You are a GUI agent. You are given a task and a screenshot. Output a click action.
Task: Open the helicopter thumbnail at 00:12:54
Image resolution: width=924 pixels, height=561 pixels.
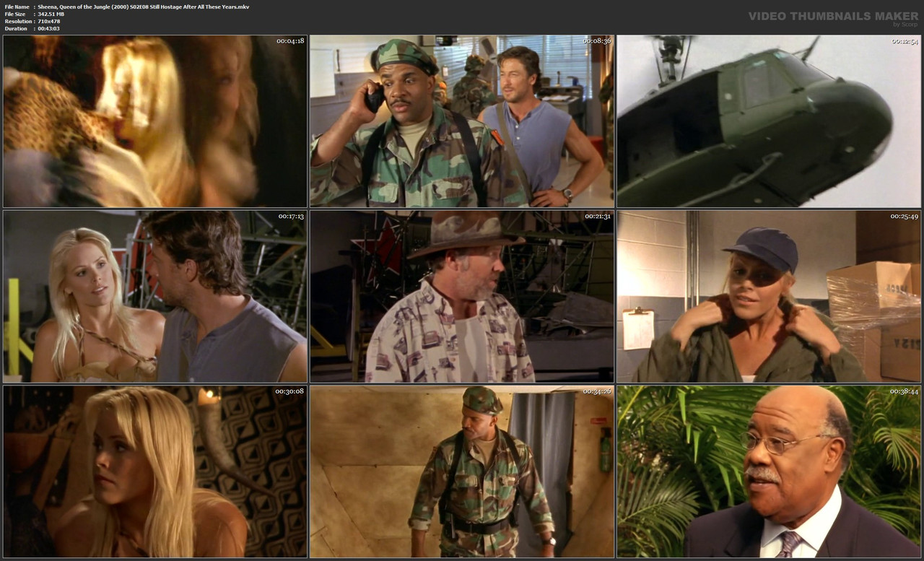[769, 121]
